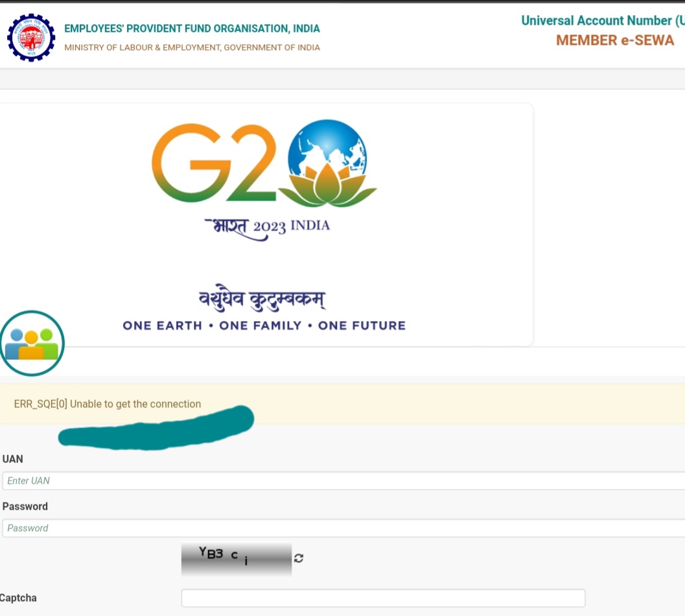Focus the Password input field
685x616 pixels.
pos(343,528)
